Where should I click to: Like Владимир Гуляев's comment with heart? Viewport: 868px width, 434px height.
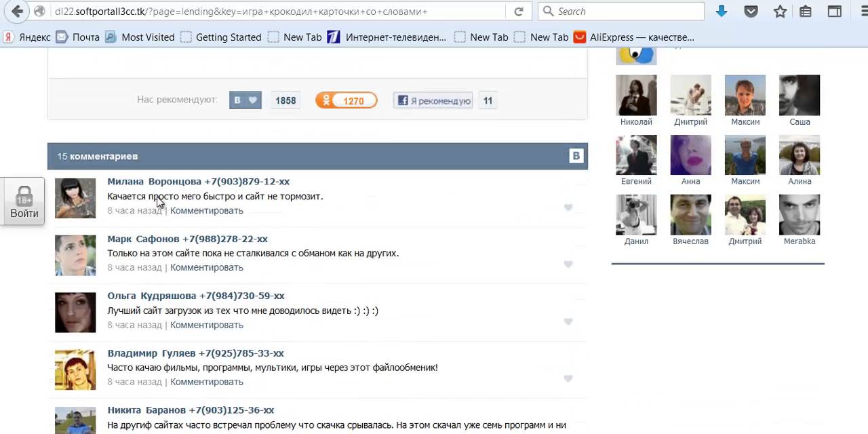(x=568, y=378)
